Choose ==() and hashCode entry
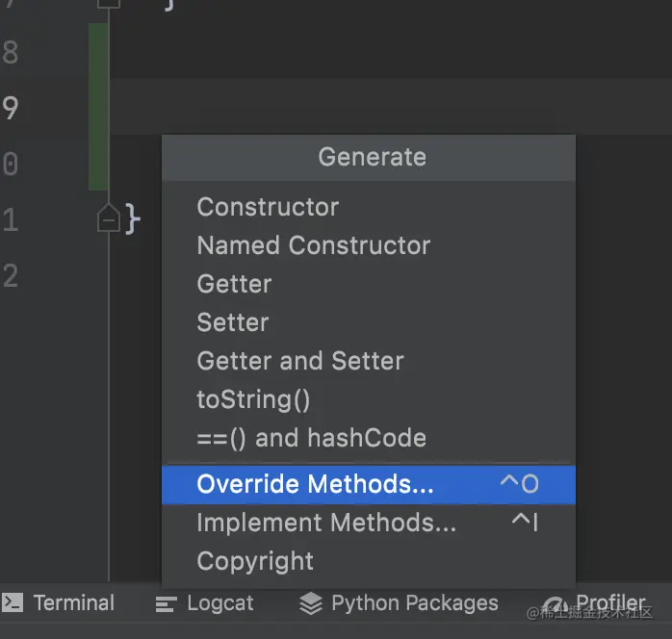672x639 pixels. pos(369,438)
